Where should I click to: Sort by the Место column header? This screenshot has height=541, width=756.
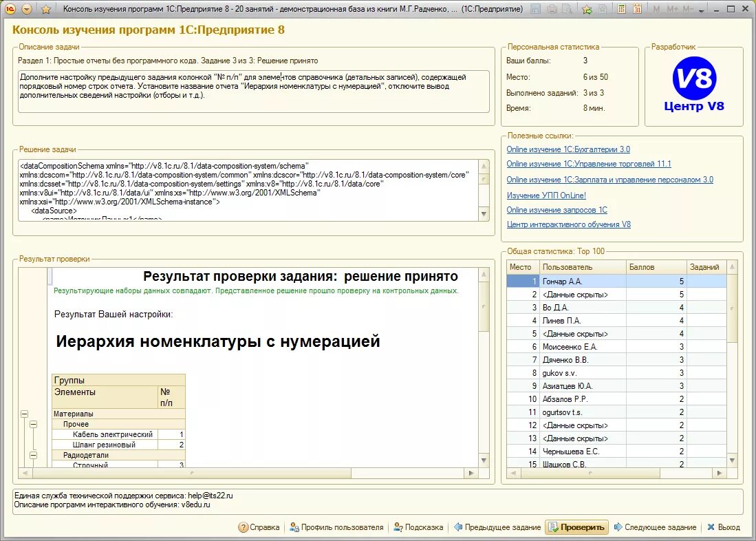[x=523, y=267]
